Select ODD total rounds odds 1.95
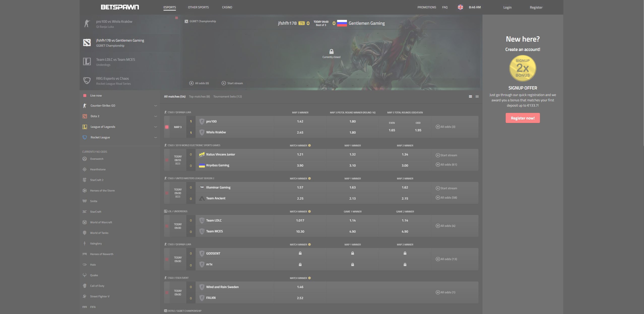644x314 pixels. point(418,130)
